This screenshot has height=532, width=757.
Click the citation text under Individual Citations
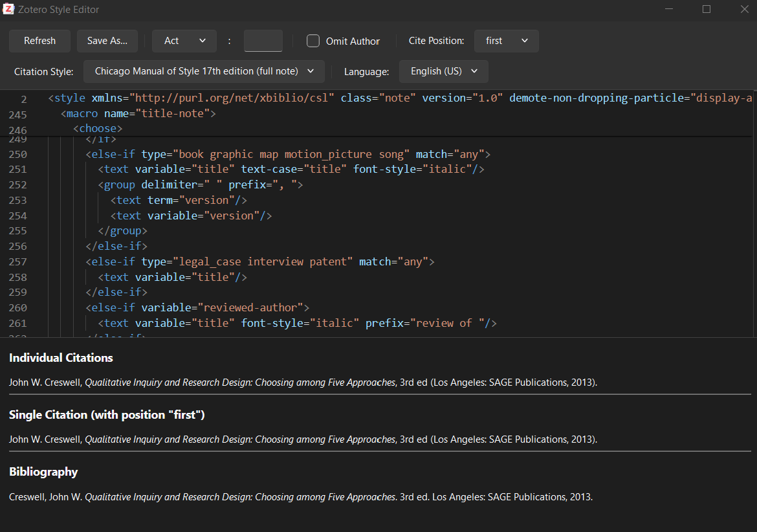click(x=303, y=382)
